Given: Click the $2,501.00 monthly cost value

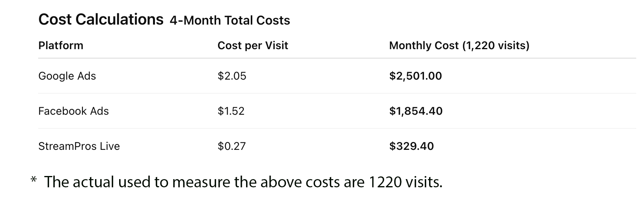Looking at the screenshot, I should 415,76.
